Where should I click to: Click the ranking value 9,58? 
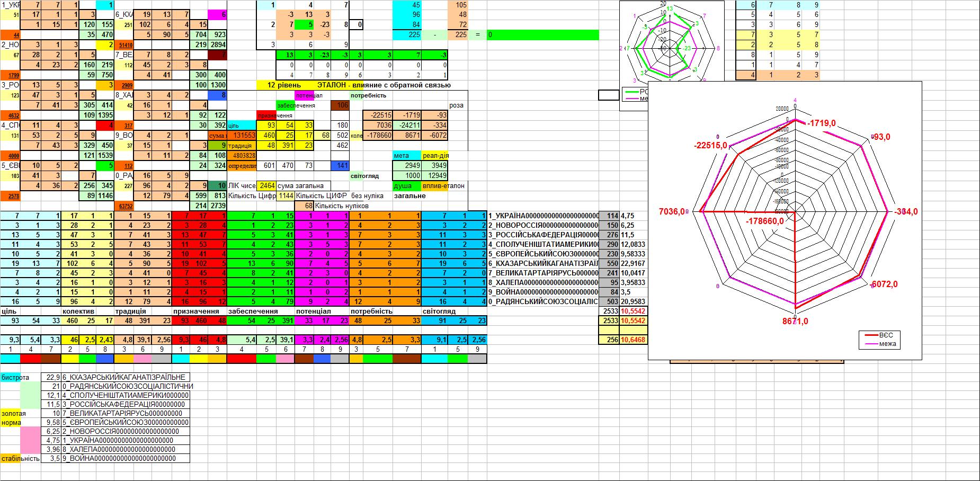pos(51,422)
